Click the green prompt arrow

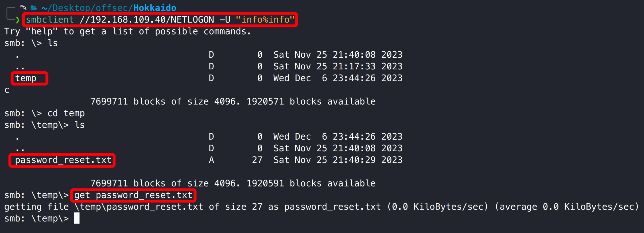click(x=18, y=20)
